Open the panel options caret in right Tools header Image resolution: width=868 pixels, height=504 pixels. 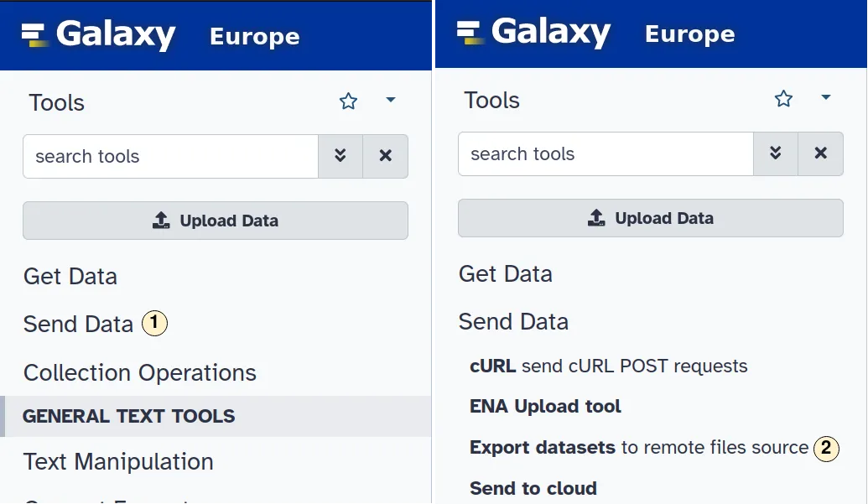[825, 97]
